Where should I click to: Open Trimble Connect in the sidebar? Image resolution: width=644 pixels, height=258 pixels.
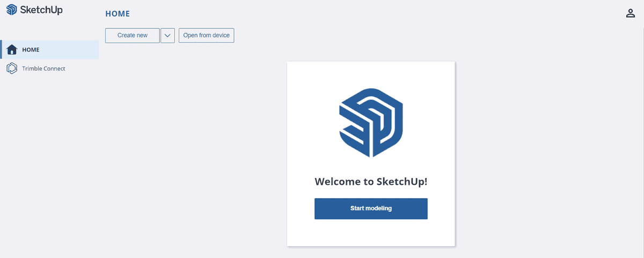pos(50,68)
